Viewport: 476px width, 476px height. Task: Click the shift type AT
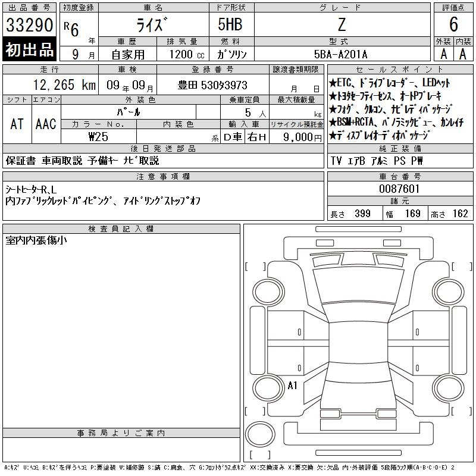pos(17,124)
